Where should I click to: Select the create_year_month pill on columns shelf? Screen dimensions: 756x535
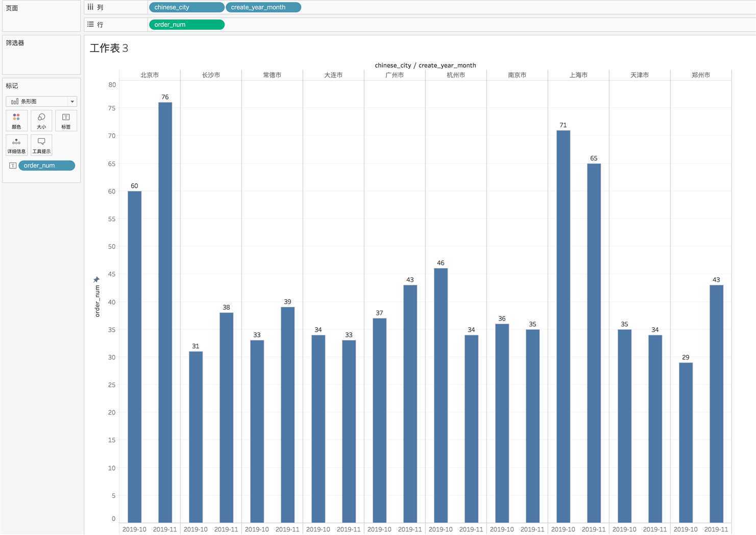pos(263,7)
